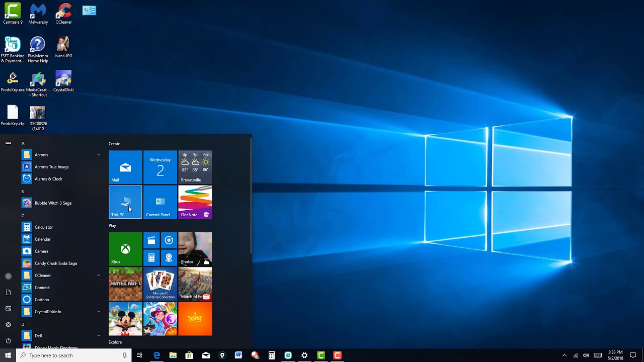Screen dimensions: 644x362
Task: Open Pictures from Start sidebar
Action: (x=8, y=308)
